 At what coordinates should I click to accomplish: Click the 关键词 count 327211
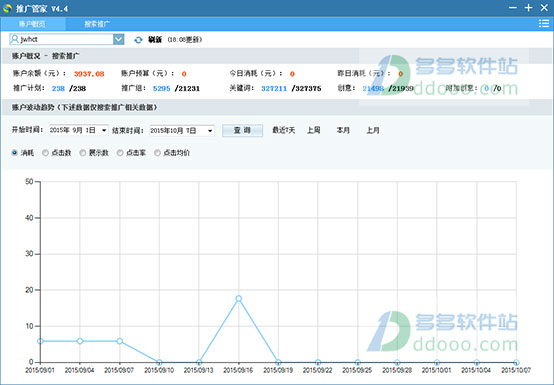point(274,88)
